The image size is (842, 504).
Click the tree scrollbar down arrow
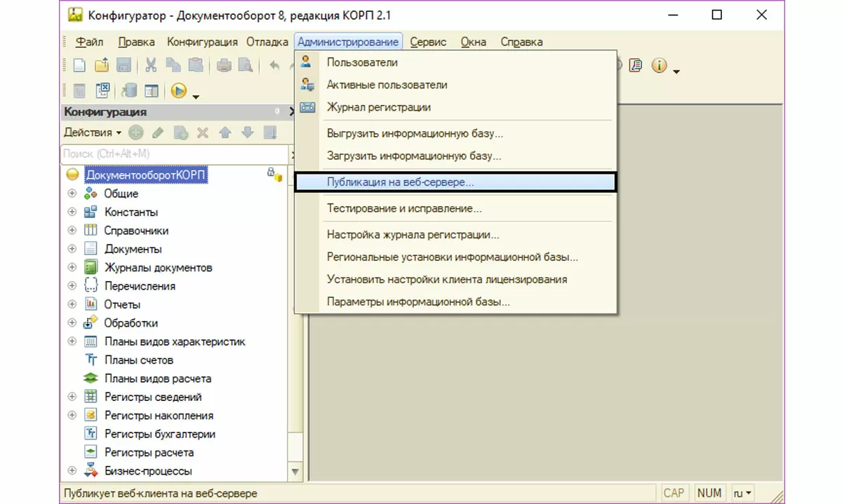pos(295,472)
